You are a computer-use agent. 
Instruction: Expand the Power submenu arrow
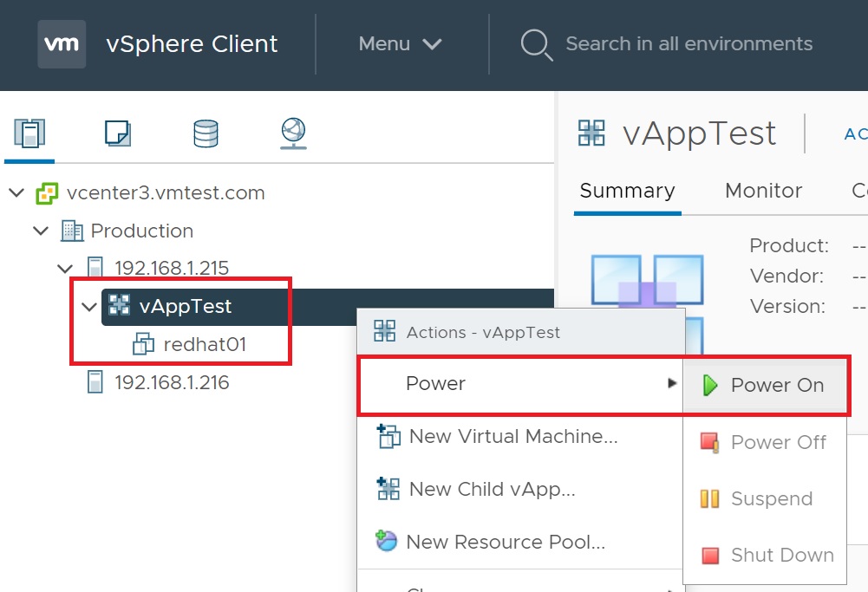pyautogui.click(x=672, y=383)
